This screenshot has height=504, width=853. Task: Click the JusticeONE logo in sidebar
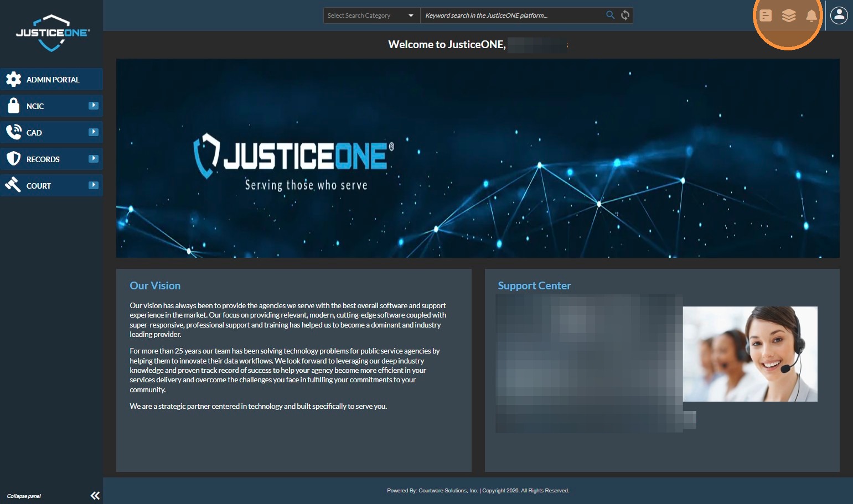click(51, 33)
